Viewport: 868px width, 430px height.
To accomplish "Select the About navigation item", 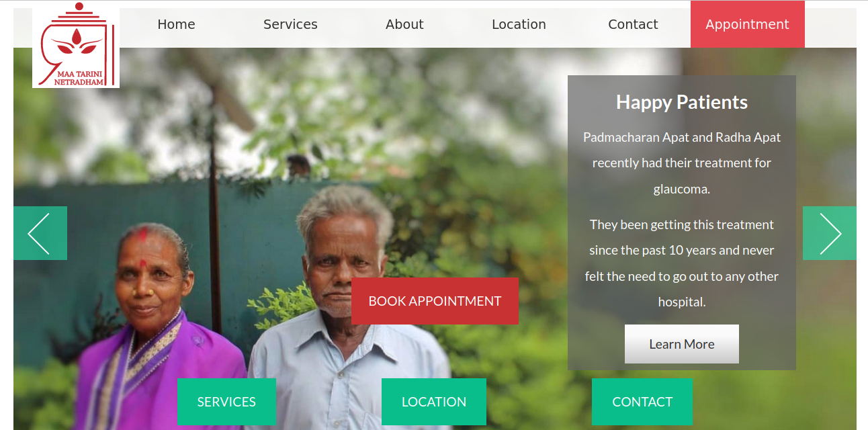I will coord(404,24).
